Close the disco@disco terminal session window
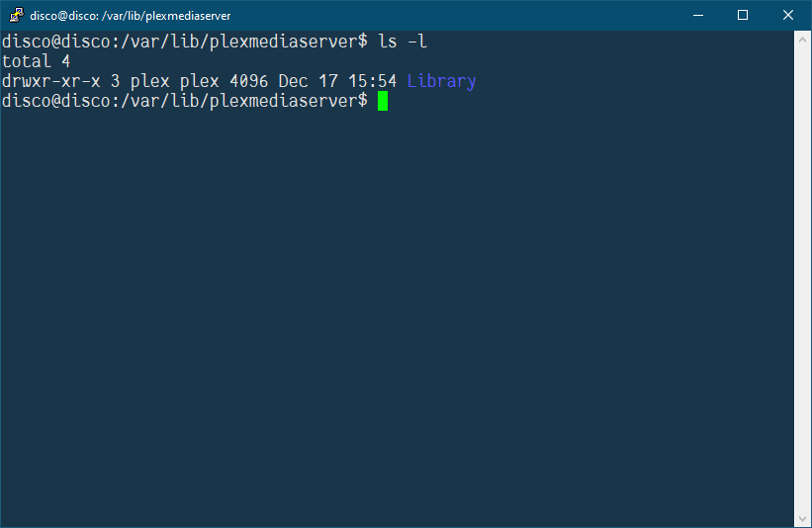This screenshot has height=528, width=812. coord(787,15)
